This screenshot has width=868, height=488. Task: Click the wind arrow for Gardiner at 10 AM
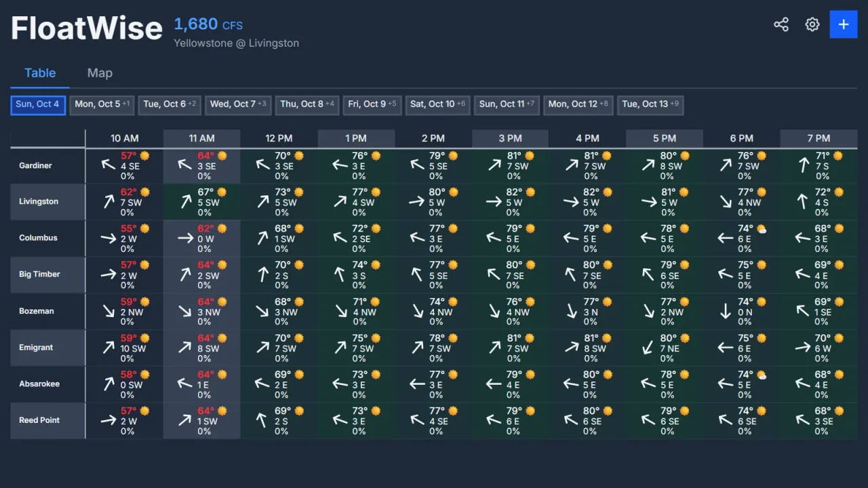[108, 165]
